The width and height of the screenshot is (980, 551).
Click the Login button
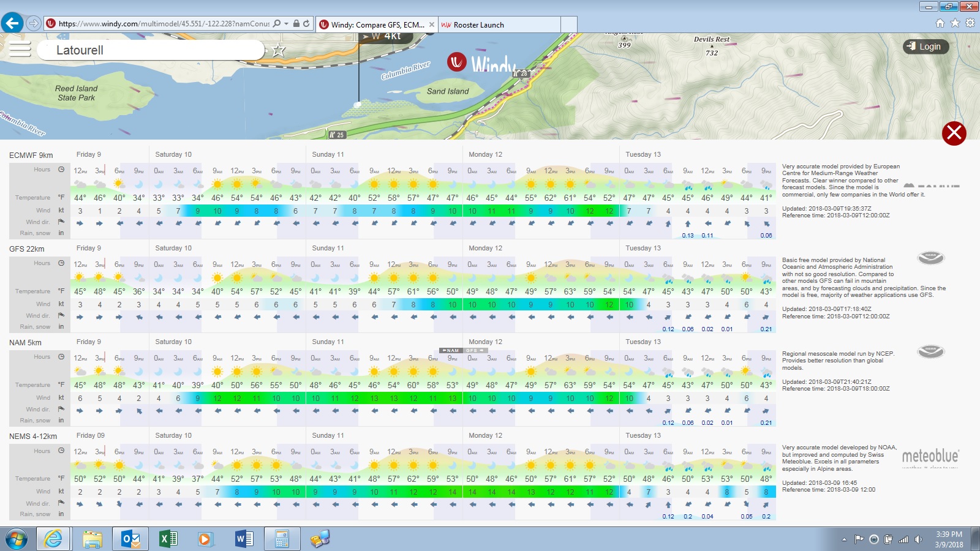pos(925,47)
